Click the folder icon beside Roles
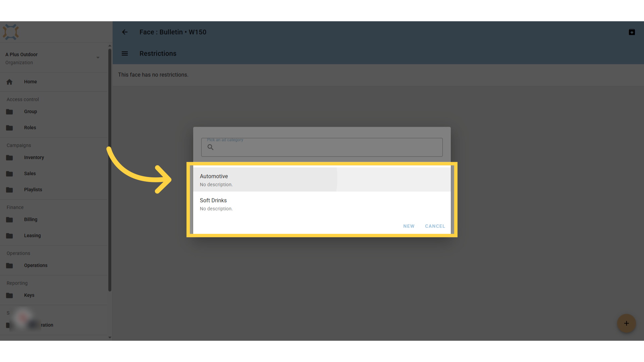 [9, 128]
